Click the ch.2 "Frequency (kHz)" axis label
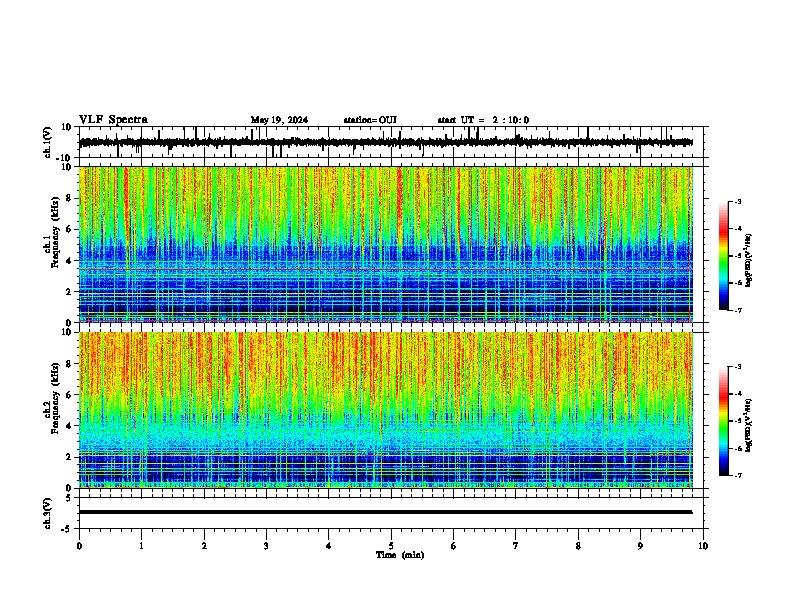 coord(55,398)
